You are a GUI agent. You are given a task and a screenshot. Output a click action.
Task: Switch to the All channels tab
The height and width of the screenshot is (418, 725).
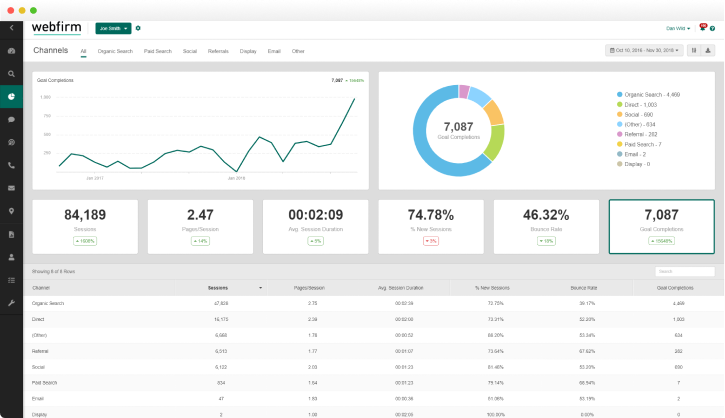coord(83,51)
